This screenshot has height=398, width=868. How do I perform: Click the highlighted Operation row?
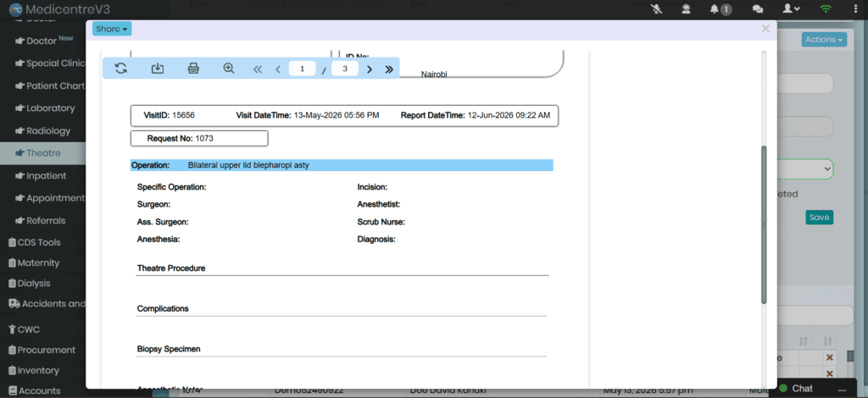click(342, 165)
